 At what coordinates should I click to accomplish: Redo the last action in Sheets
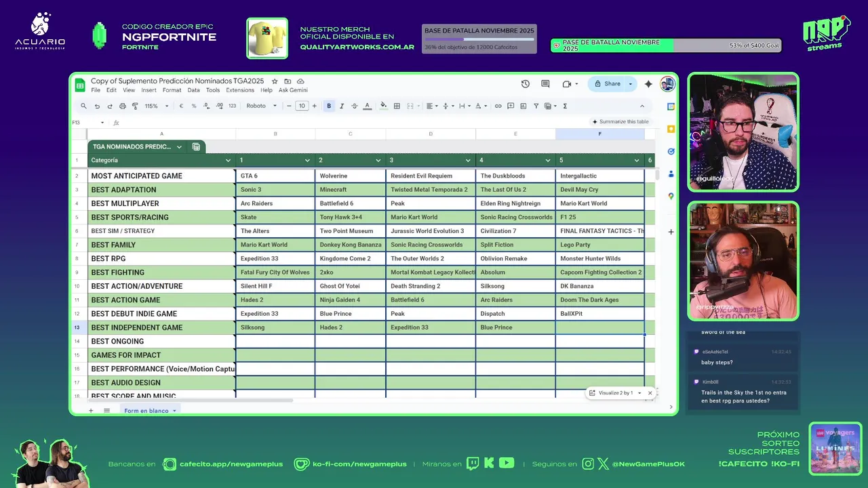(109, 106)
